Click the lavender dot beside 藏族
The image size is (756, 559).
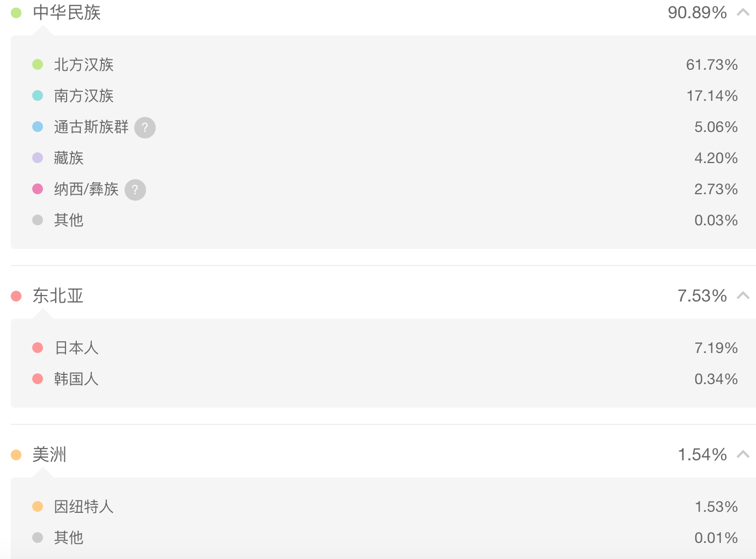click(x=38, y=158)
